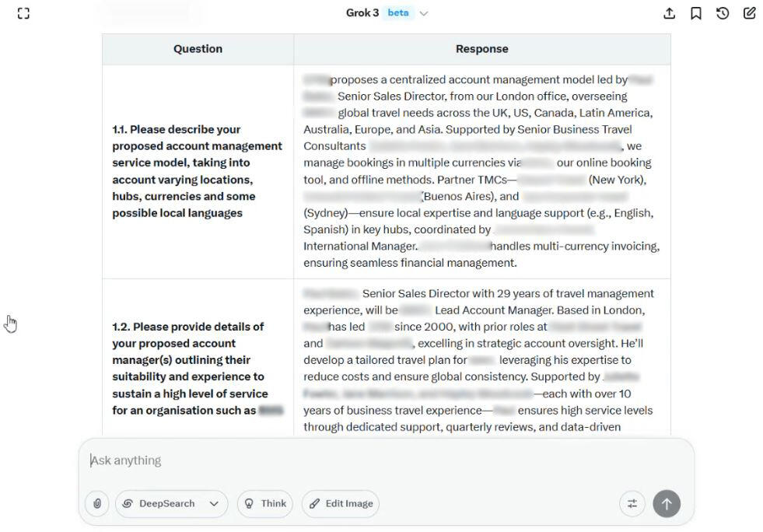Start a new chat with the compose icon

click(x=748, y=13)
